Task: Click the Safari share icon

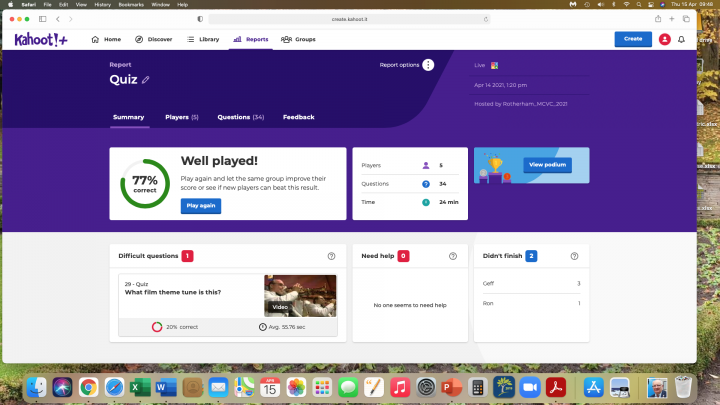Action: [658, 19]
